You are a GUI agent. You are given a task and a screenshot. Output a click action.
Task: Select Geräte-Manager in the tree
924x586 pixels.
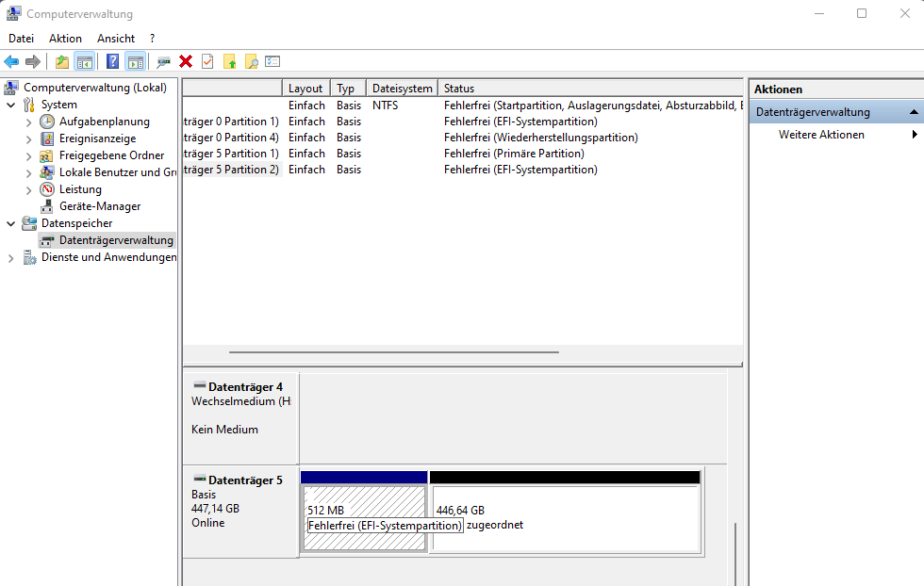[x=100, y=206]
